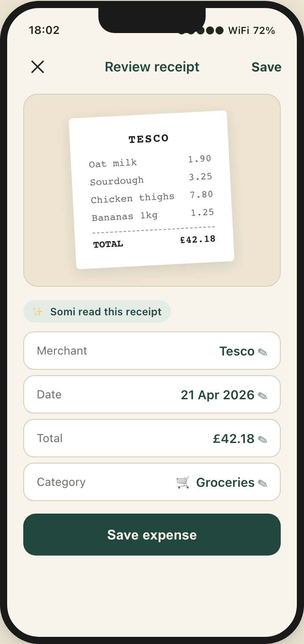304x644 pixels.
Task: Select the Review receipt title
Action: tap(152, 67)
